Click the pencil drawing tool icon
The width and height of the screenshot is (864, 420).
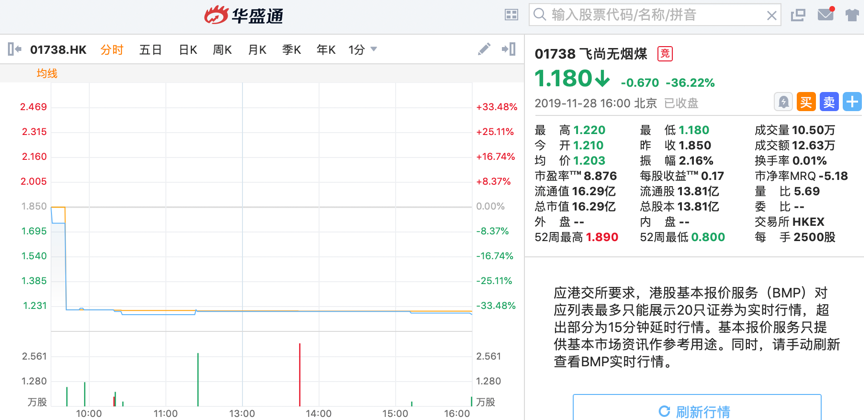(x=484, y=49)
